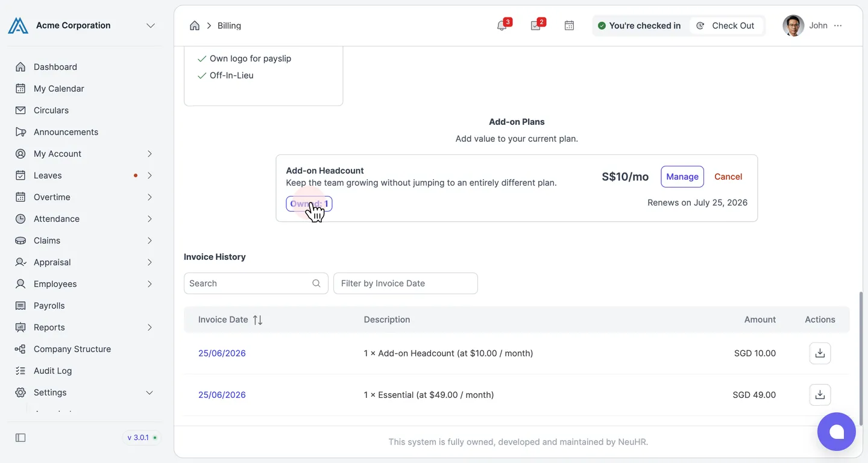Click the Overtime sidebar icon
Viewport: 868px width, 463px height.
point(20,197)
